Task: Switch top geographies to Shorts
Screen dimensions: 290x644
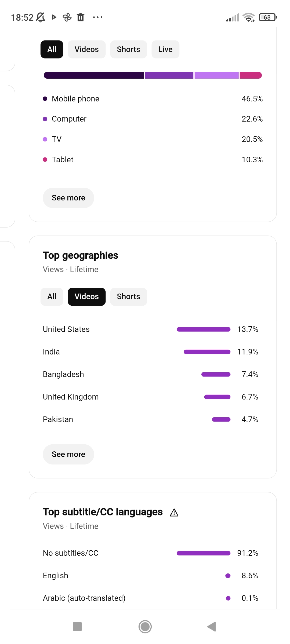Action: point(129,297)
